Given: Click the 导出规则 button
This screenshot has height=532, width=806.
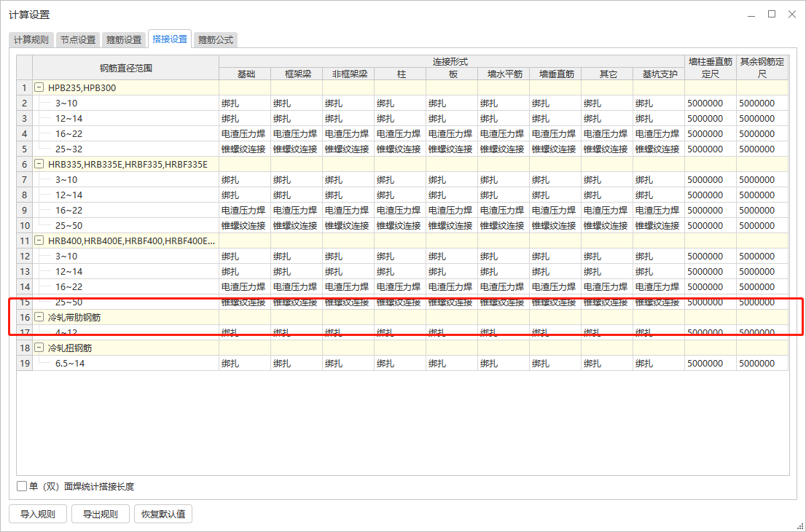Looking at the screenshot, I should (x=101, y=514).
